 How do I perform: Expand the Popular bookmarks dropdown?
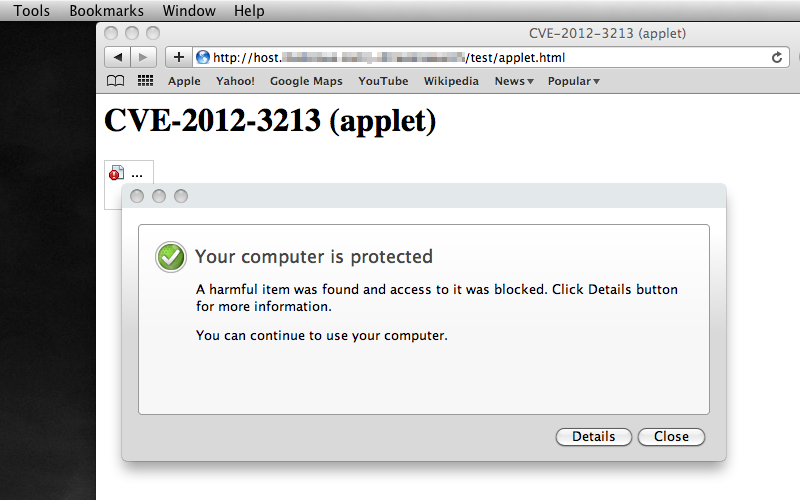point(573,81)
